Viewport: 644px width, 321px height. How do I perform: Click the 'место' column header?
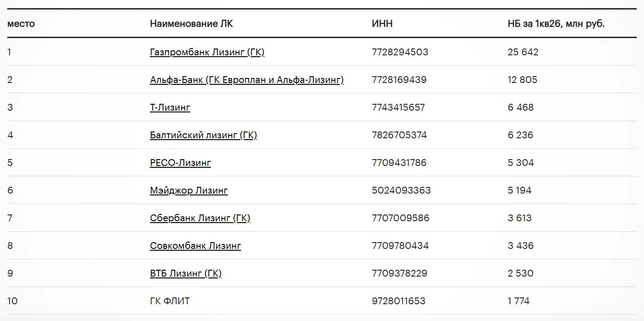click(21, 24)
